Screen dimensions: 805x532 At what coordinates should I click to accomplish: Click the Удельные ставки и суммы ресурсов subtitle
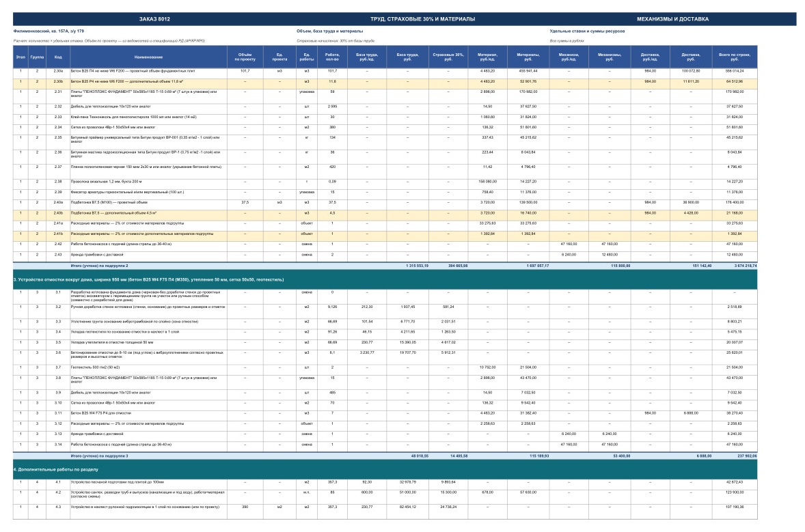[587, 31]
